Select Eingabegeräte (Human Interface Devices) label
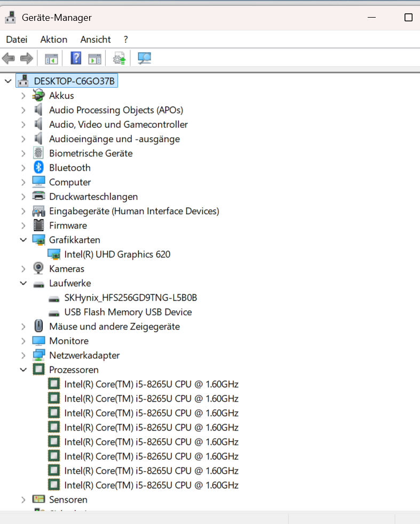Viewport: 420px width, 524px height. click(134, 211)
